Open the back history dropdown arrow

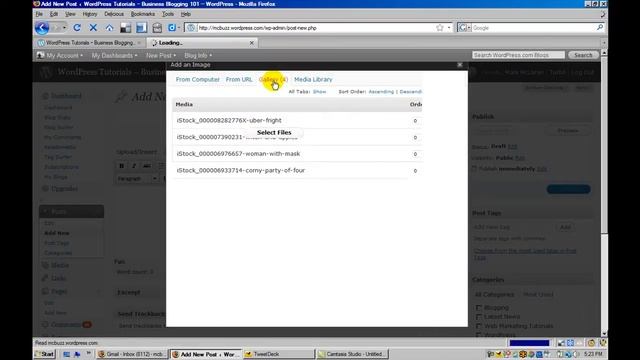(x=65, y=28)
